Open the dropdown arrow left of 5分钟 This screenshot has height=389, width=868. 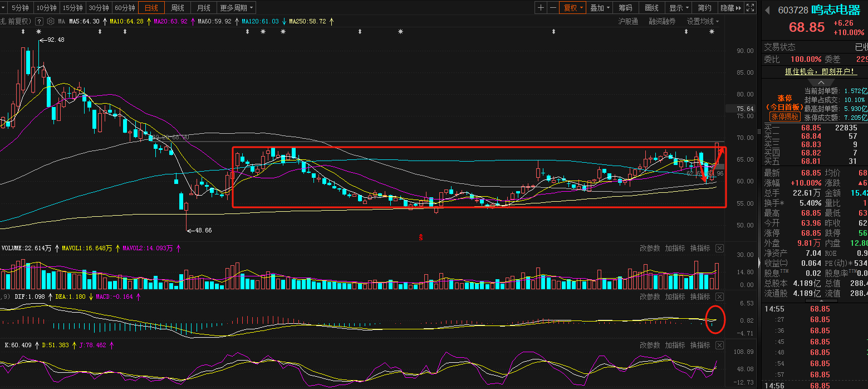[4, 8]
